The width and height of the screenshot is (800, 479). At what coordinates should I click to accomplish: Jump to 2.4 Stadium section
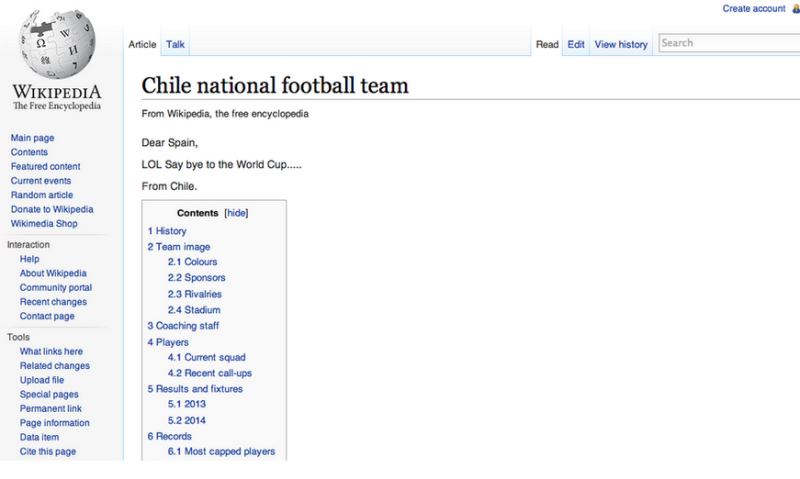tap(194, 310)
